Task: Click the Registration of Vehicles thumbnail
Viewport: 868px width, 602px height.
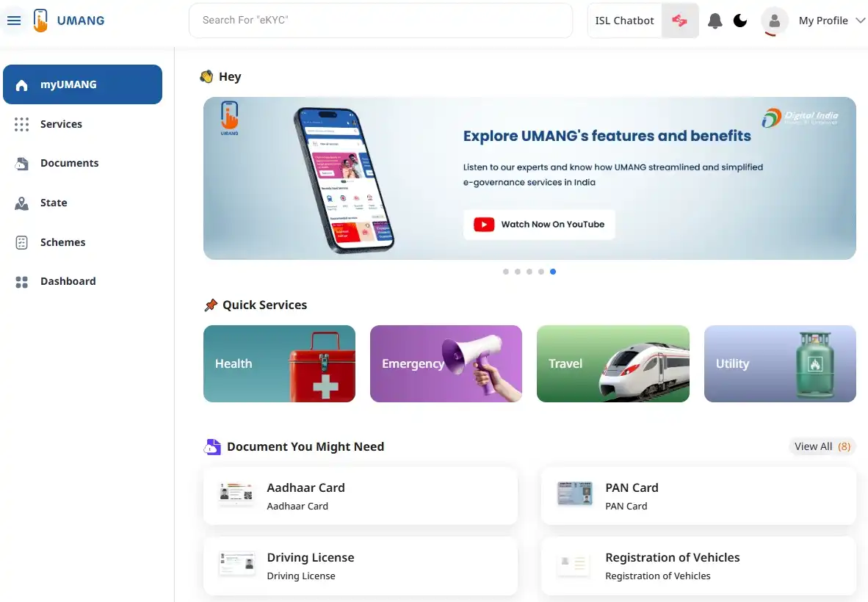Action: 574,563
